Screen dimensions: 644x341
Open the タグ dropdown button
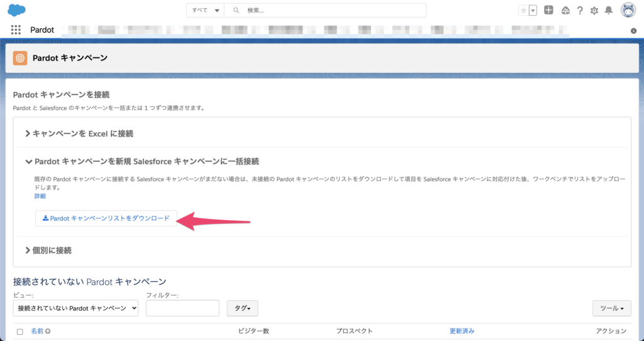coord(242,308)
